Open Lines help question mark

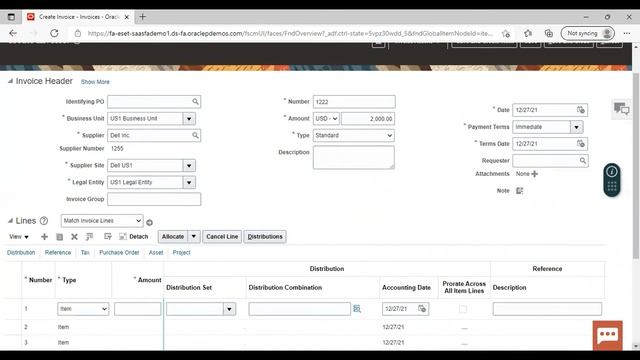44,221
